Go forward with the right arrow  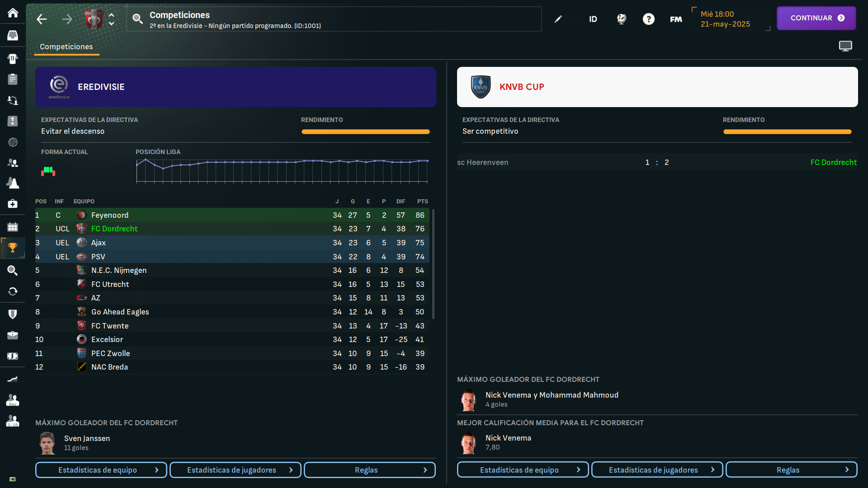[67, 19]
